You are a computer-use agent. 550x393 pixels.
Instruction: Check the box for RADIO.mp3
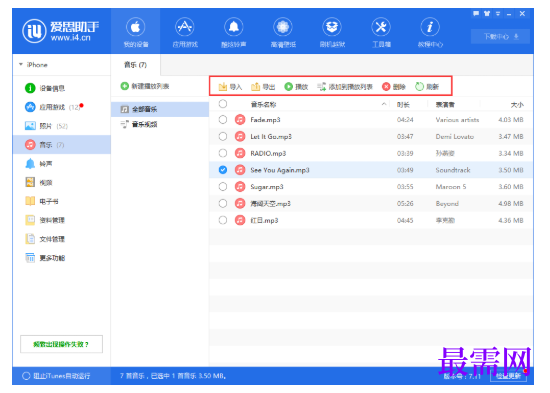click(223, 153)
